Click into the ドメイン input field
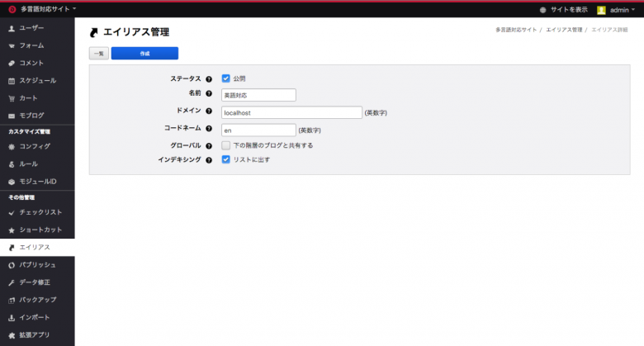The image size is (644, 346). pos(291,112)
